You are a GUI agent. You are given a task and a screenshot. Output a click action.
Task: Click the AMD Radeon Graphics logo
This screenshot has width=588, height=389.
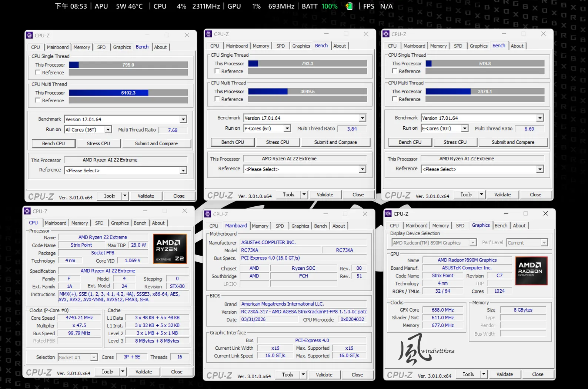531,271
